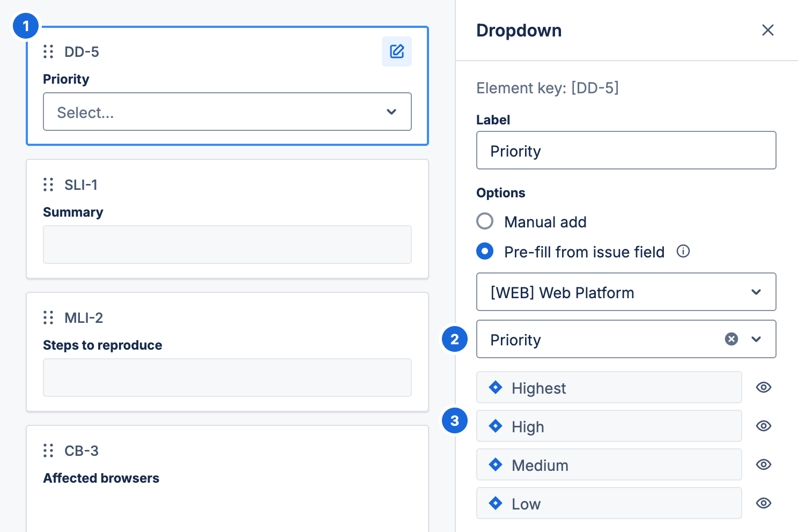Click the diamond icon next to Low
Image resolution: width=798 pixels, height=532 pixels.
click(496, 503)
